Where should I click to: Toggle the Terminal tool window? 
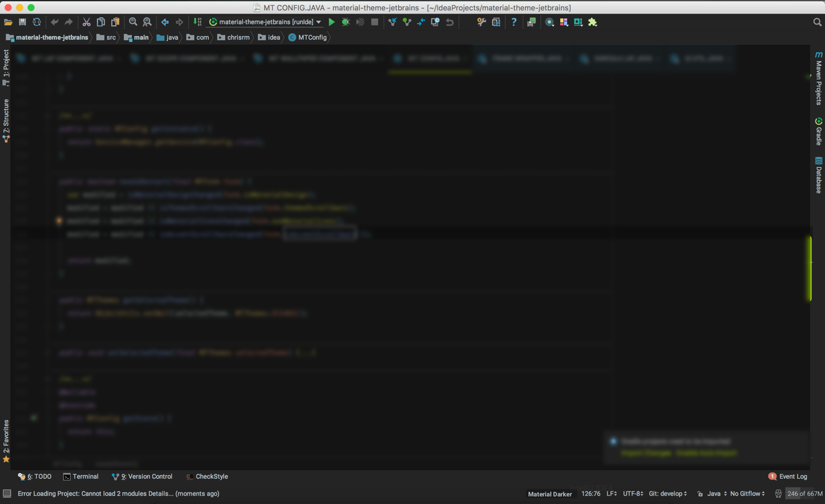[81, 476]
